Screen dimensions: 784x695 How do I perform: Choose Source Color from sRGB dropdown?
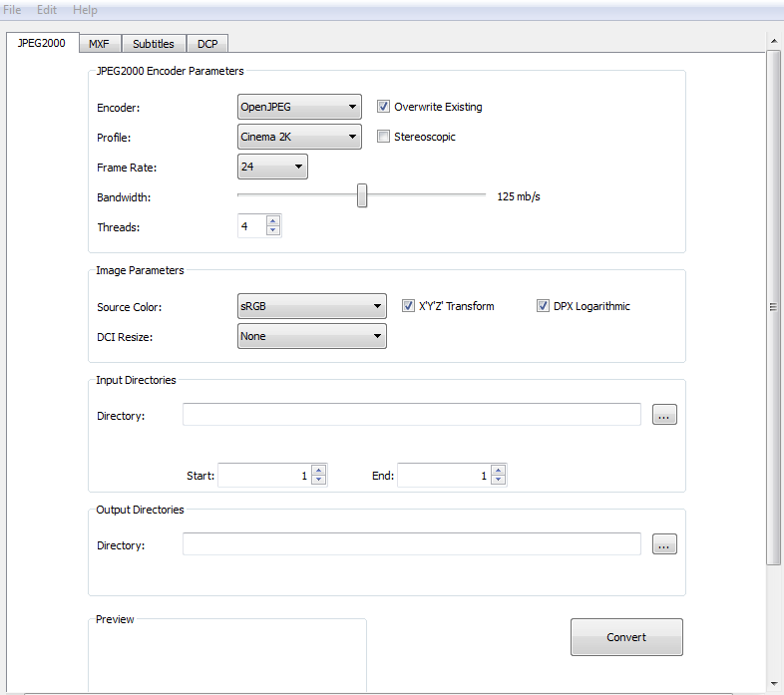click(311, 306)
